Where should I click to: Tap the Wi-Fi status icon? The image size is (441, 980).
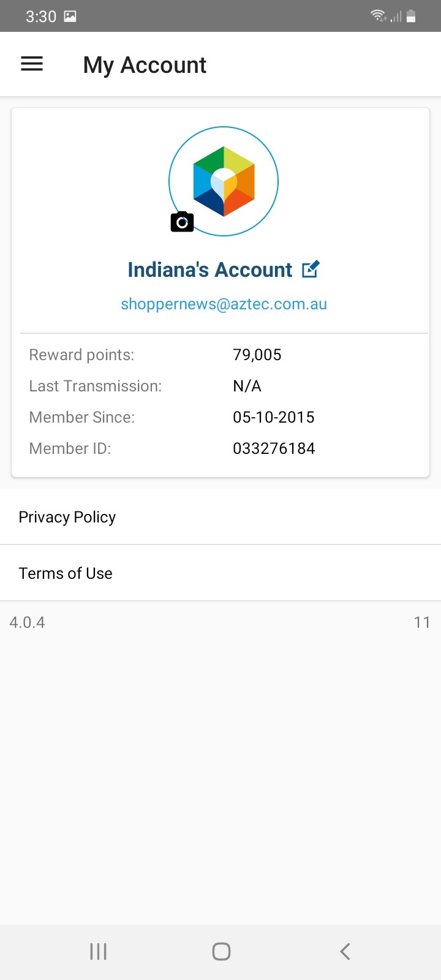point(379,16)
